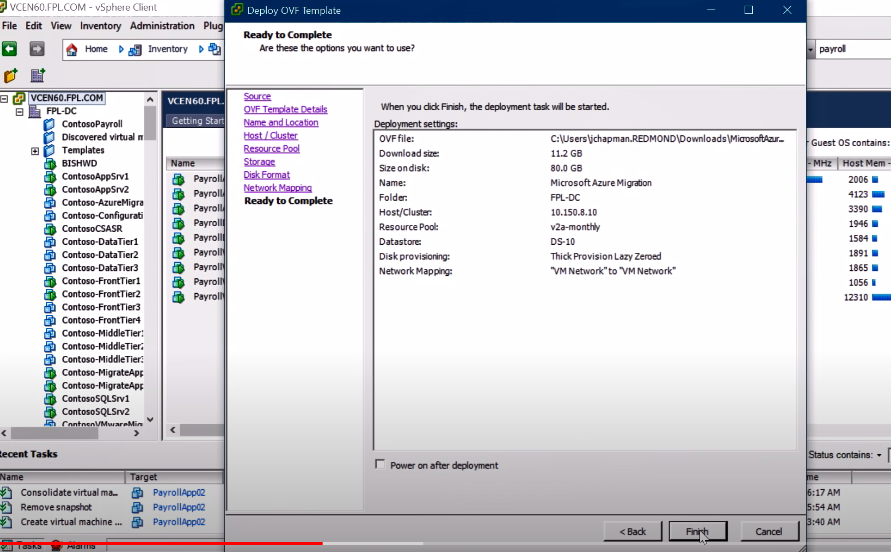Screen dimensions: 891x552
Task: Click the BISHWD virtual machine icon
Action: pos(50,164)
